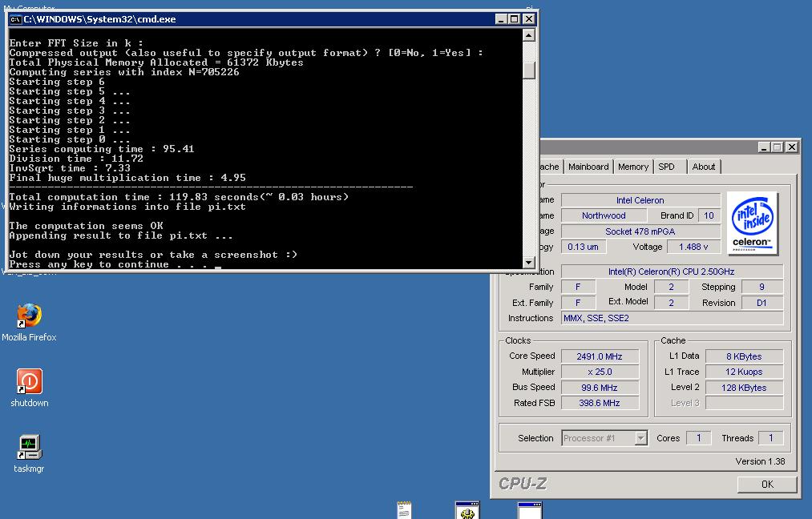
Task: Click the cmd window scrollbar thumb
Action: tap(529, 70)
